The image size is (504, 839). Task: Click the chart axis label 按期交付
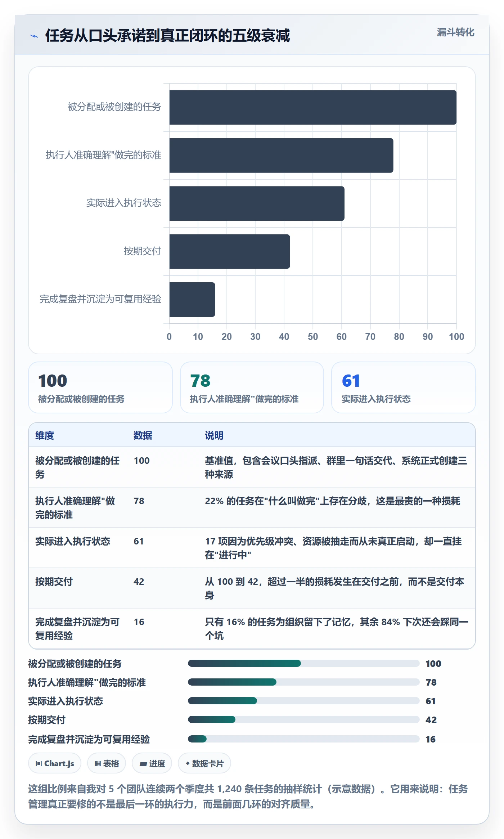[142, 251]
